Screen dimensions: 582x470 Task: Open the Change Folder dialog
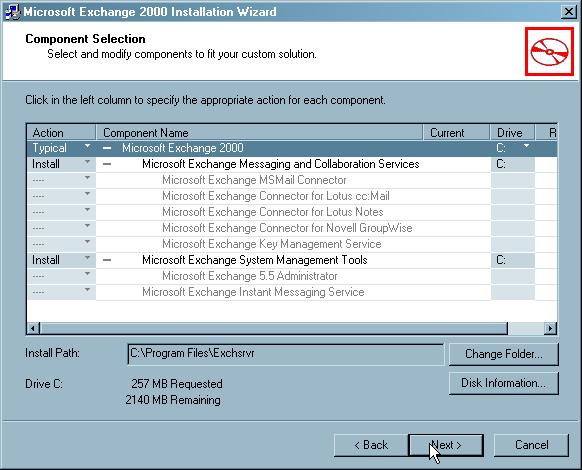click(503, 354)
